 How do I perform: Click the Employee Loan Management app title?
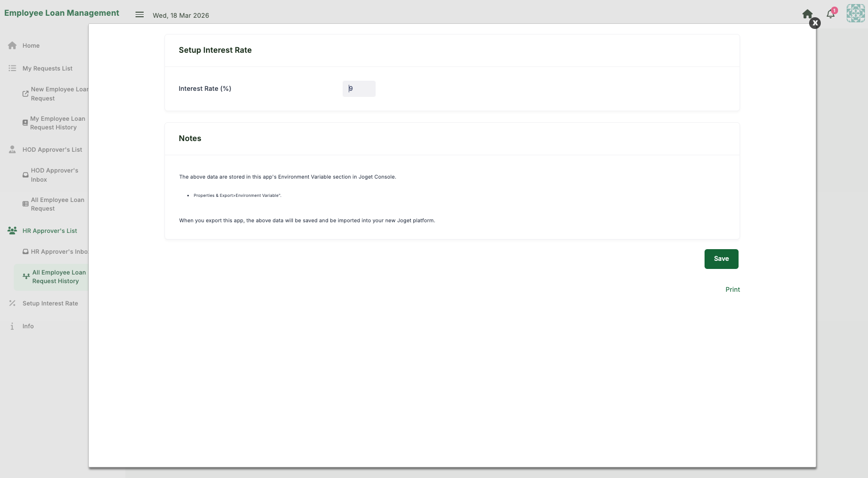(62, 13)
